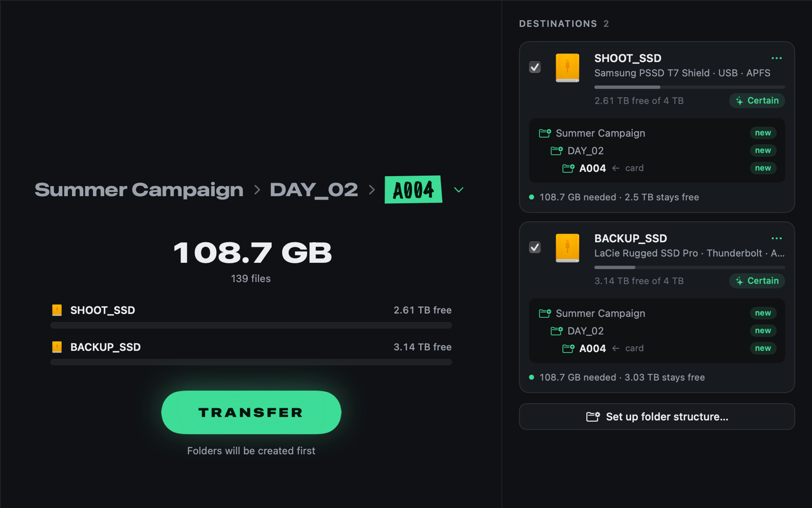Click the DAY_02 new-folder icon under BACKUP_SSD
This screenshot has width=812, height=508.
(557, 331)
